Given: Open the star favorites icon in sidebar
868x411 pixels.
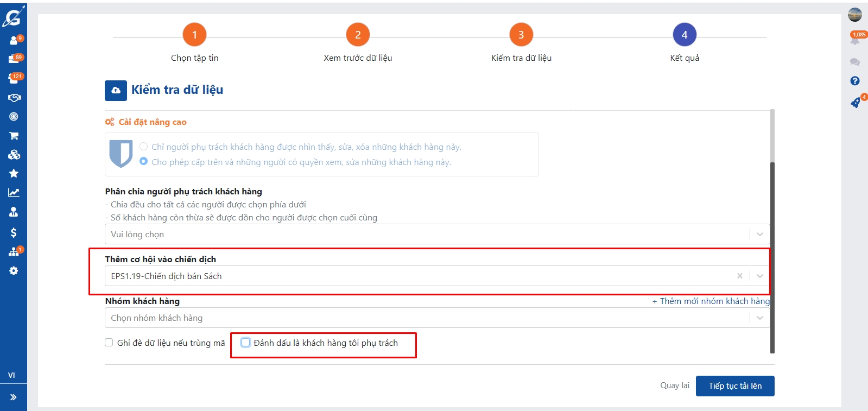Looking at the screenshot, I should (x=14, y=173).
